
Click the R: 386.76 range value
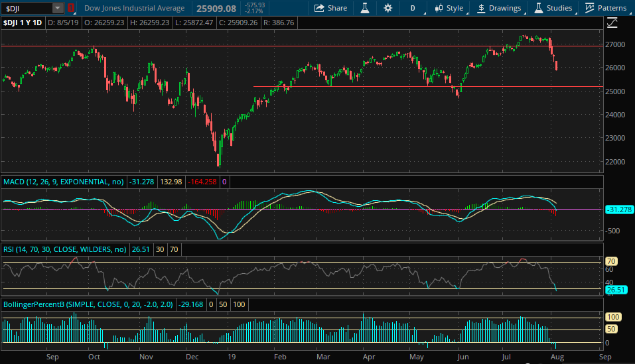(x=279, y=23)
